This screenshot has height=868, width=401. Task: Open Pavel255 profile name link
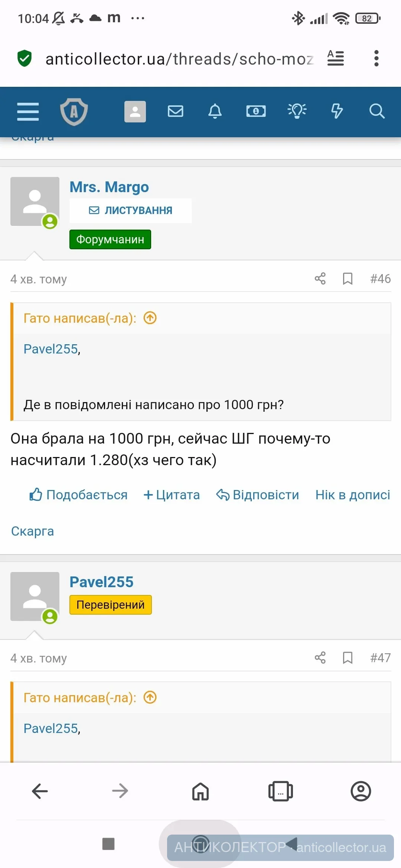101,582
